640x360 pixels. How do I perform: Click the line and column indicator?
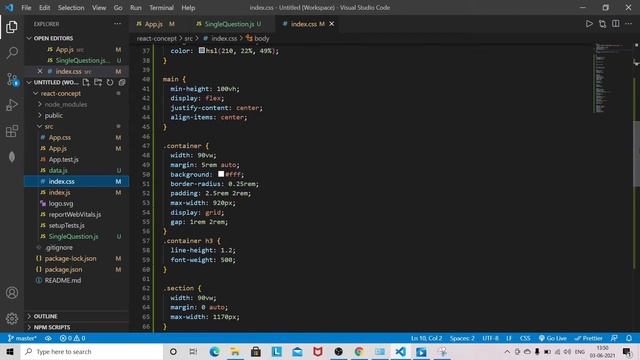click(x=427, y=338)
